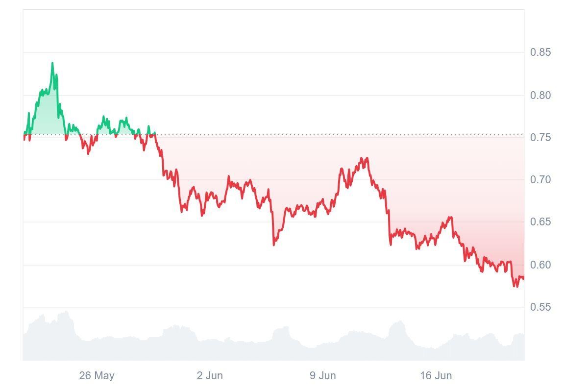Click the highest green peak of the price line
The width and height of the screenshot is (588, 392).
[52, 63]
